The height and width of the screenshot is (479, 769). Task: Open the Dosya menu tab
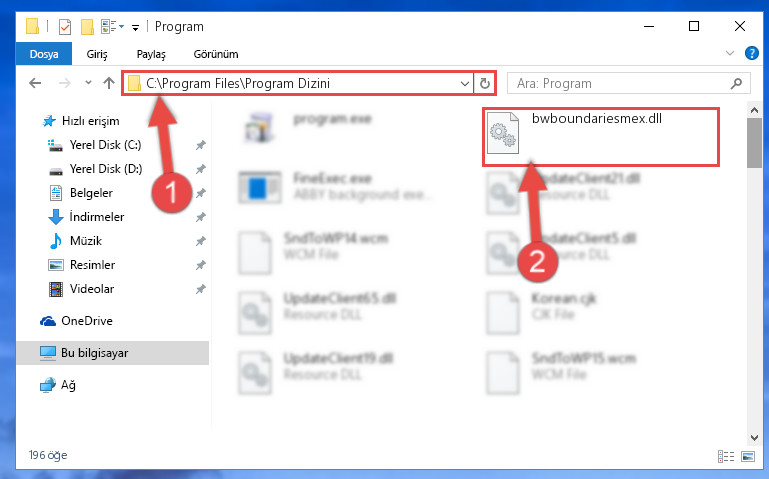(x=44, y=54)
